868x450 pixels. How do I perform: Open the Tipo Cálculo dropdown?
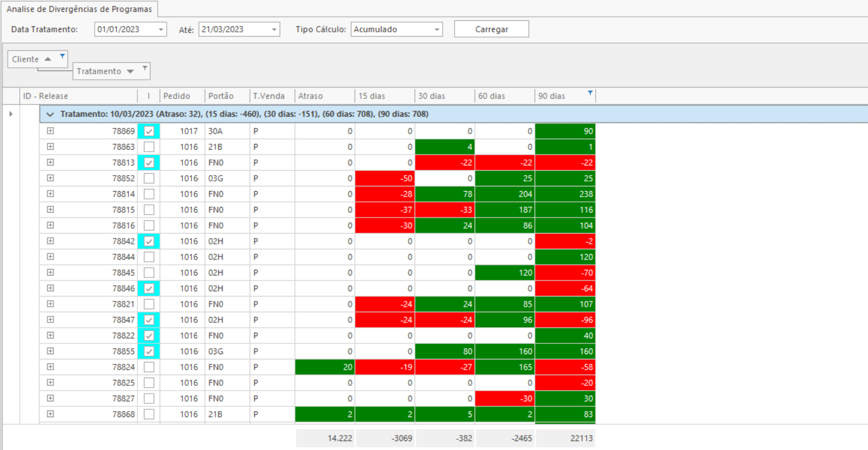[x=436, y=29]
